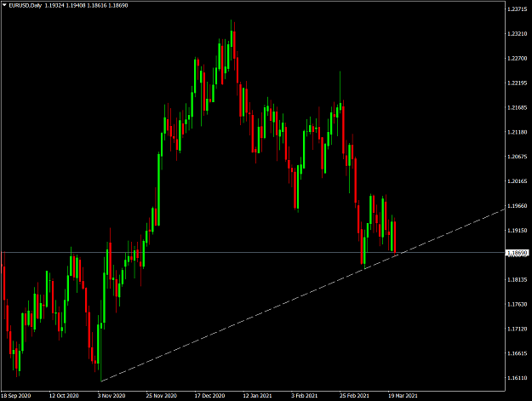Click the 1.18135 price axis label
The width and height of the screenshot is (532, 401).
tap(518, 279)
